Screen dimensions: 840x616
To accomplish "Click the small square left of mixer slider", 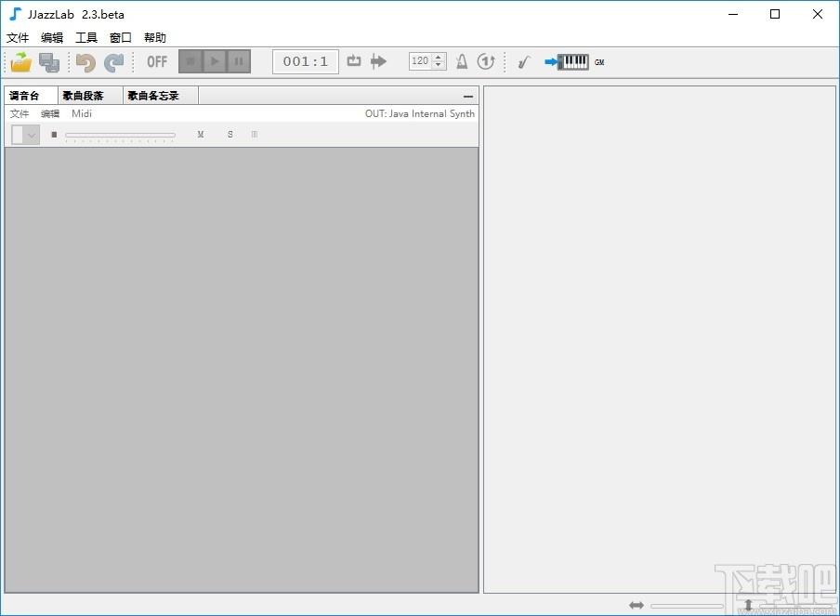I will coord(54,135).
